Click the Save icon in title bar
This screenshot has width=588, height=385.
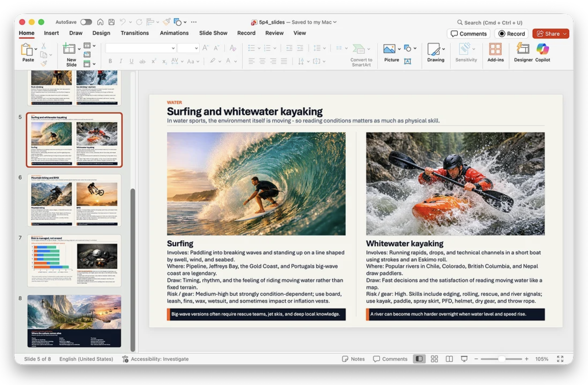pos(112,22)
